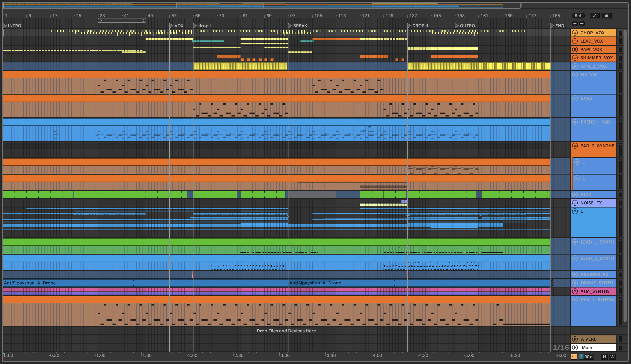Fold the GUITAR track disclosure triangle
Image resolution: width=631 pixels, height=364 pixels.
tap(575, 75)
